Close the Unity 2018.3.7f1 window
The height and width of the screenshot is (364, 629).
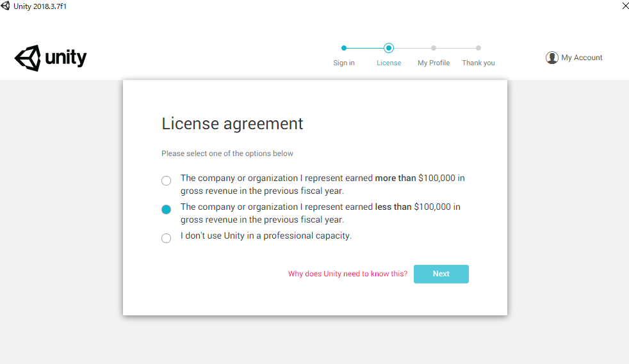pyautogui.click(x=625, y=6)
